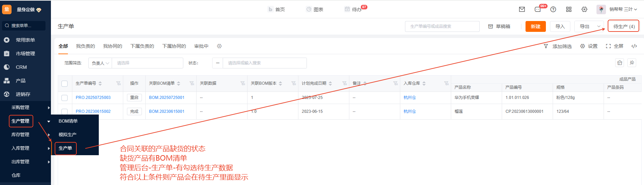Image resolution: width=644 pixels, height=185 pixels.
Task: Click filter icon in 关联数据 column
Action: tap(243, 83)
